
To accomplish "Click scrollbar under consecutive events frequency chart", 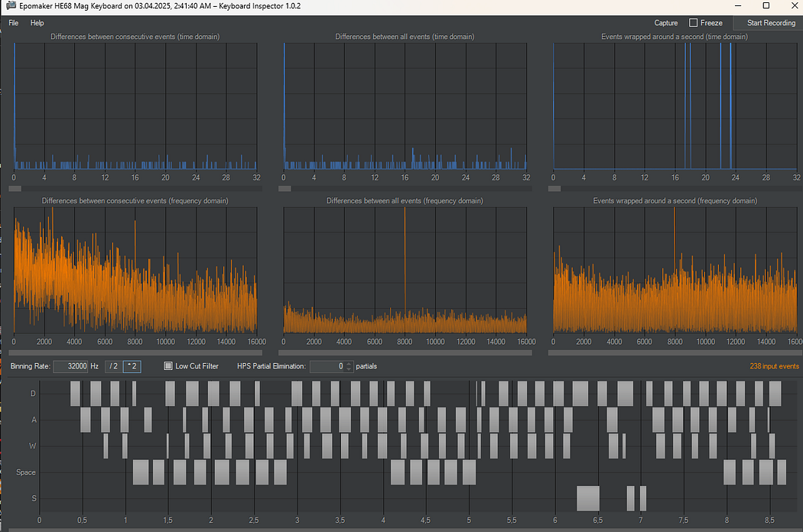I will [135, 353].
